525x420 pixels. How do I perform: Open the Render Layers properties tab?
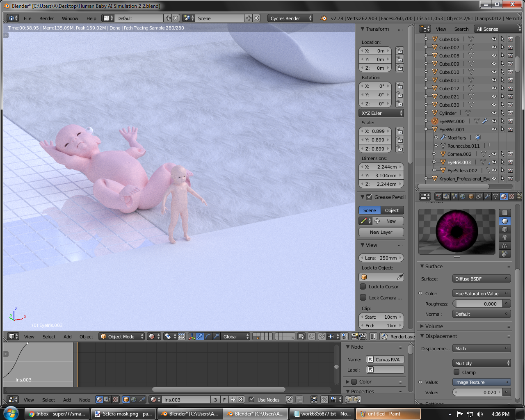[446, 196]
